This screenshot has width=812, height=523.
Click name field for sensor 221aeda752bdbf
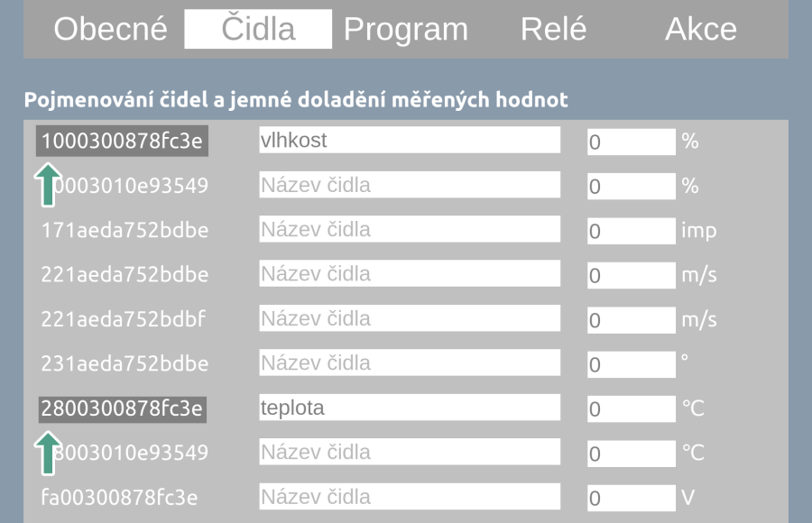[410, 318]
